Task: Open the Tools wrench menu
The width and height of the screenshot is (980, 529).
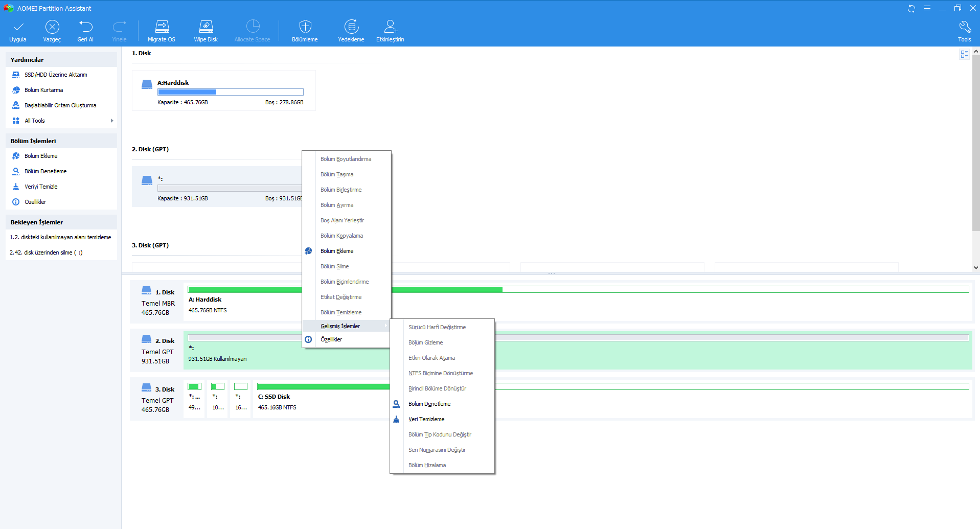Action: [x=965, y=31]
